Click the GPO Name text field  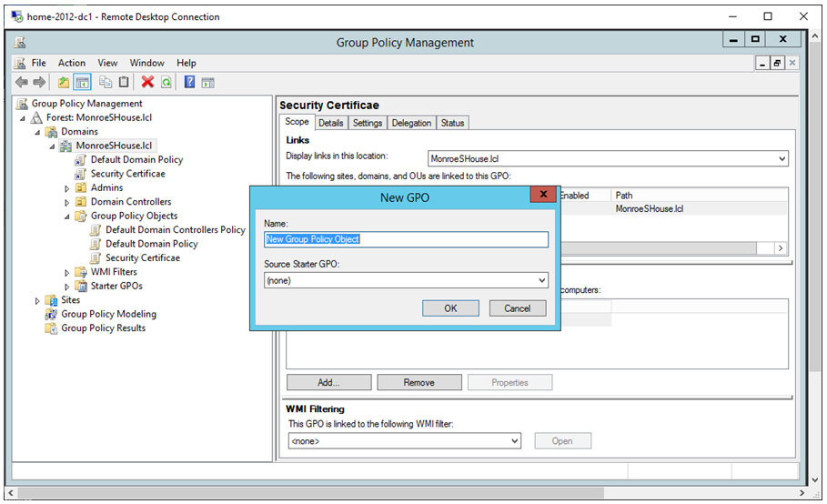pos(406,239)
